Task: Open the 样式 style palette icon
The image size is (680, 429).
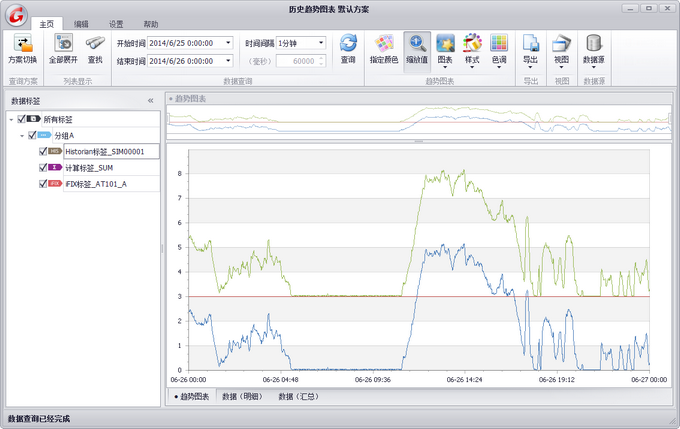Action: (x=472, y=43)
